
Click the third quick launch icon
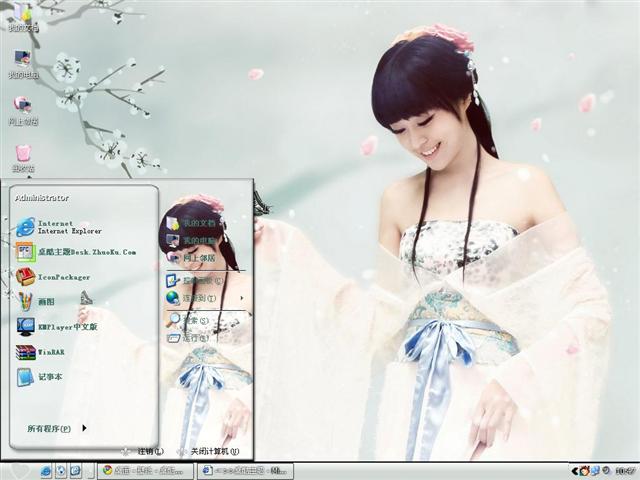(76, 471)
